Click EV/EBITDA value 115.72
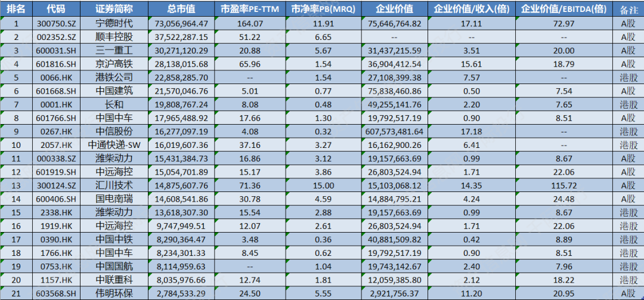Viewport: 644px width, 300px height. click(564, 185)
